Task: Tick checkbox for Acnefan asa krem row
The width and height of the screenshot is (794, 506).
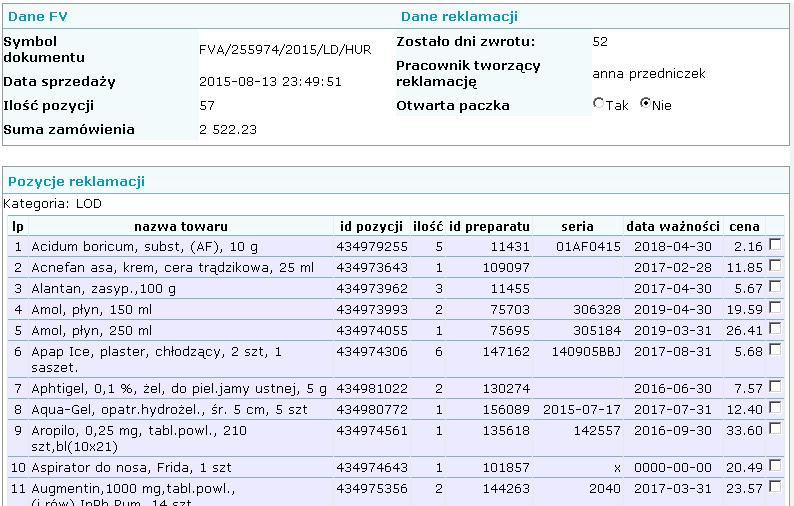Action: pyautogui.click(x=775, y=265)
